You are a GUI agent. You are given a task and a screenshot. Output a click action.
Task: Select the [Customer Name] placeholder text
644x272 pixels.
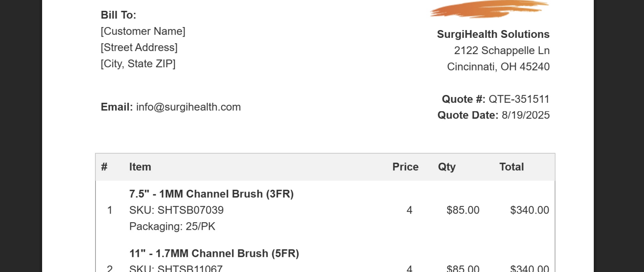pyautogui.click(x=143, y=31)
